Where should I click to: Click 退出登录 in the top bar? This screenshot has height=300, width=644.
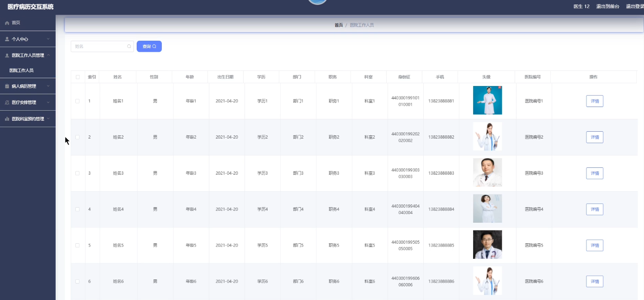(x=635, y=6)
